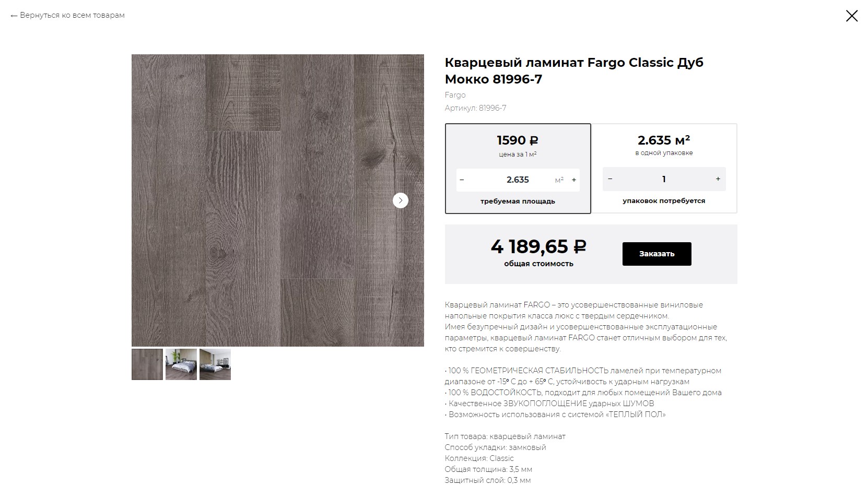
Task: Select the second bedroom interior thumbnail
Action: pos(181,364)
